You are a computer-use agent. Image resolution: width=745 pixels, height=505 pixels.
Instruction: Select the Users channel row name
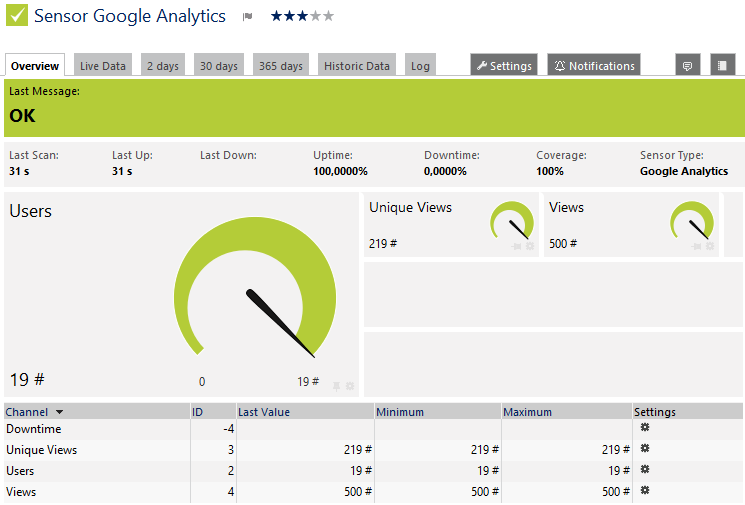tap(20, 471)
